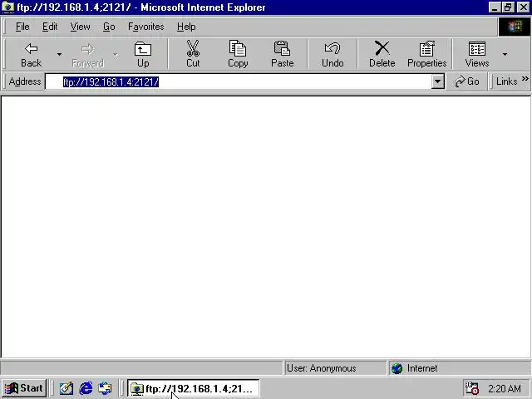Click the Windows logo throbber icon

pyautogui.click(x=515, y=27)
